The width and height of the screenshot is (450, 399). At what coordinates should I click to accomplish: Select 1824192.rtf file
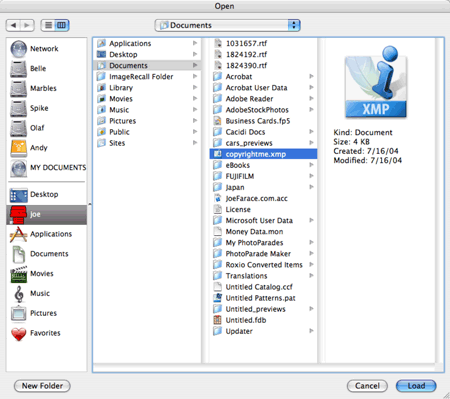[263, 54]
